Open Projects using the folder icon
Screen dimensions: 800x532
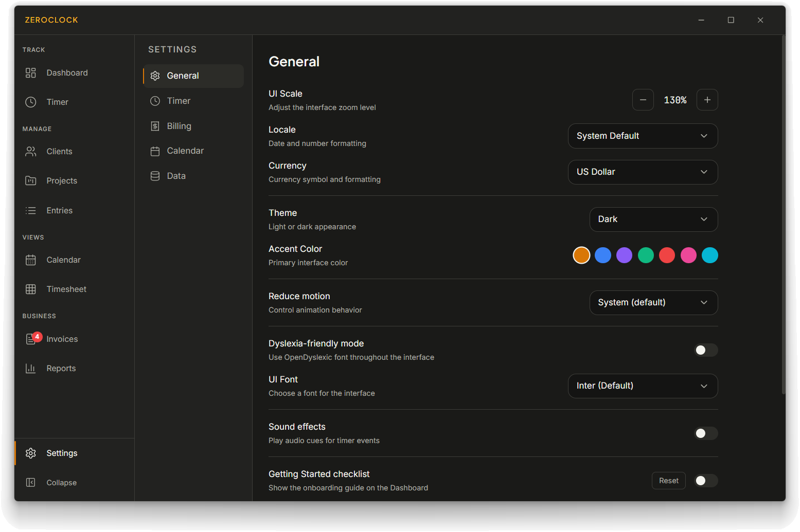31,181
